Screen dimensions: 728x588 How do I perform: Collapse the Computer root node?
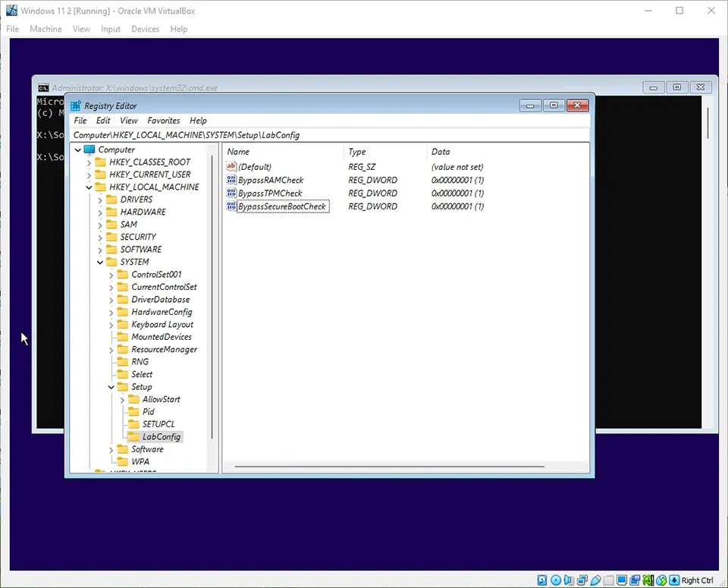(x=78, y=150)
